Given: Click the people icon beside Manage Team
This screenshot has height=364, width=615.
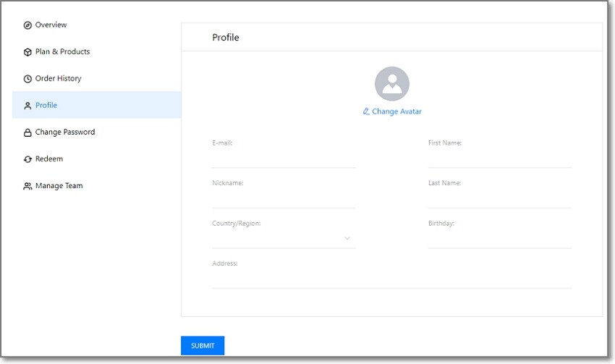Looking at the screenshot, I should pyautogui.click(x=27, y=186).
